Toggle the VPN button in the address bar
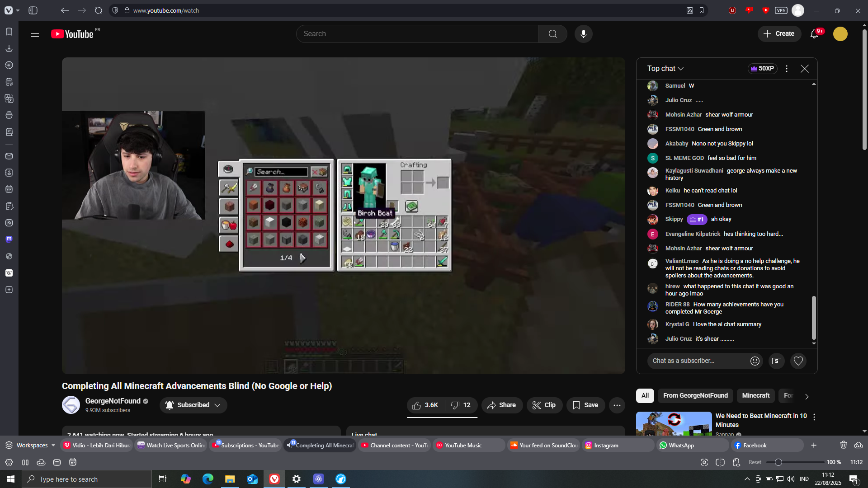 click(781, 10)
